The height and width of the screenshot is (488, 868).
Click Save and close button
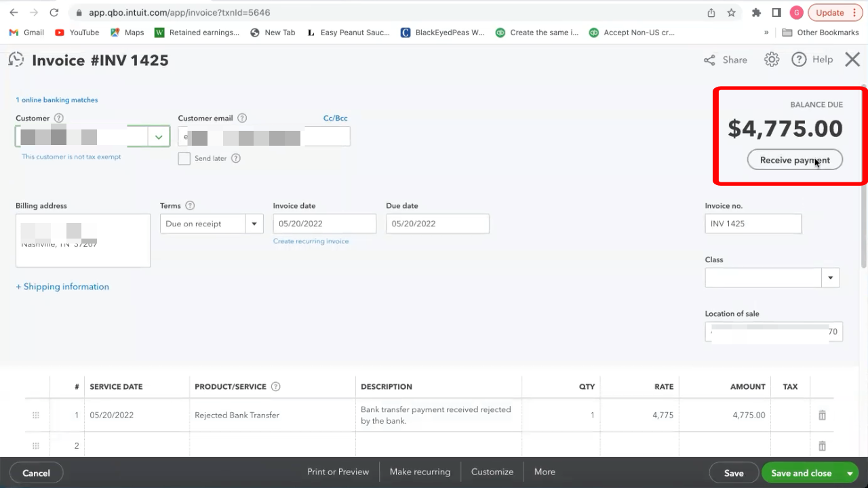click(x=801, y=473)
